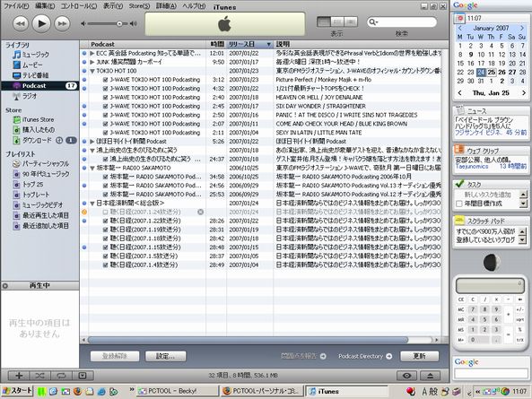Click the low-volume speaker icon
The image size is (532, 399).
tap(83, 23)
